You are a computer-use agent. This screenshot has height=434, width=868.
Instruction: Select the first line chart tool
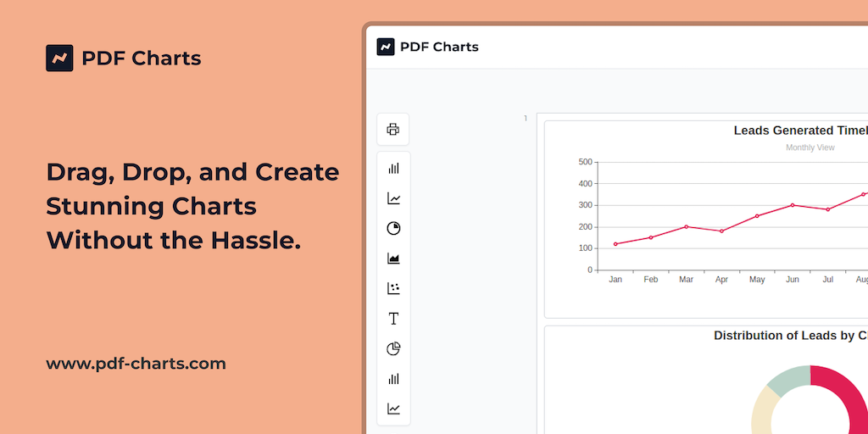coord(393,198)
